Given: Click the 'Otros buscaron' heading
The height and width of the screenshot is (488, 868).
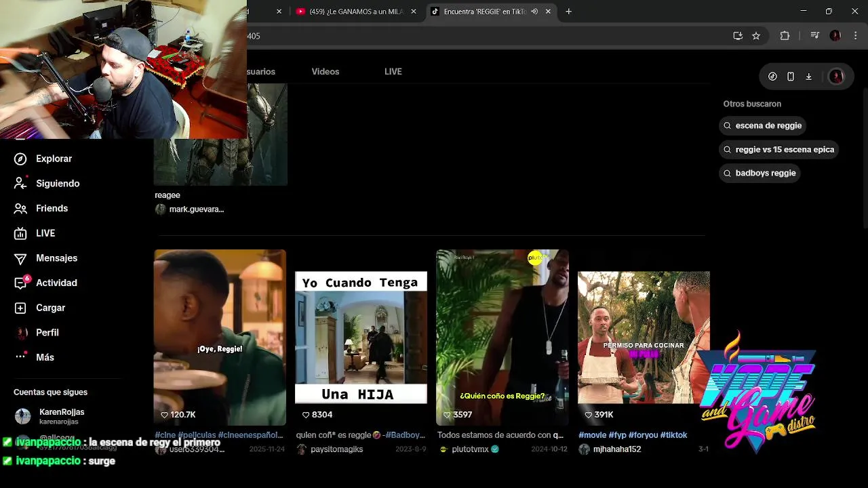Looking at the screenshot, I should click(x=752, y=104).
